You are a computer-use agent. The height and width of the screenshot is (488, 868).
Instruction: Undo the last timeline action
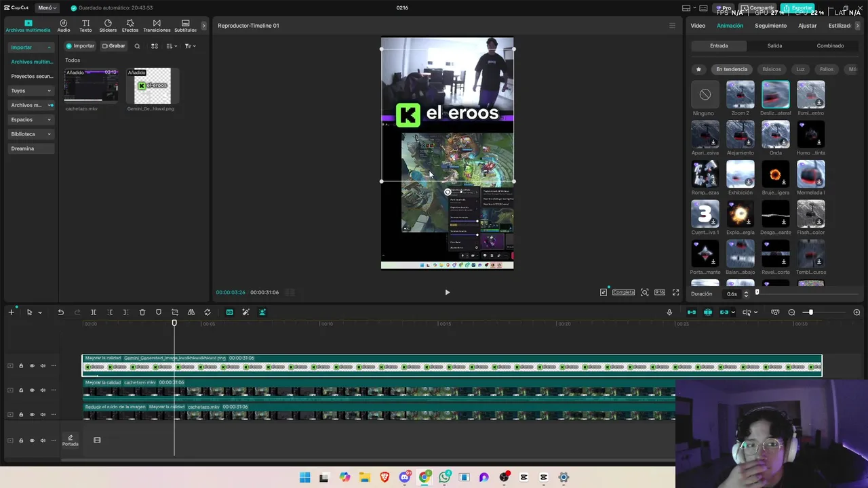point(60,312)
